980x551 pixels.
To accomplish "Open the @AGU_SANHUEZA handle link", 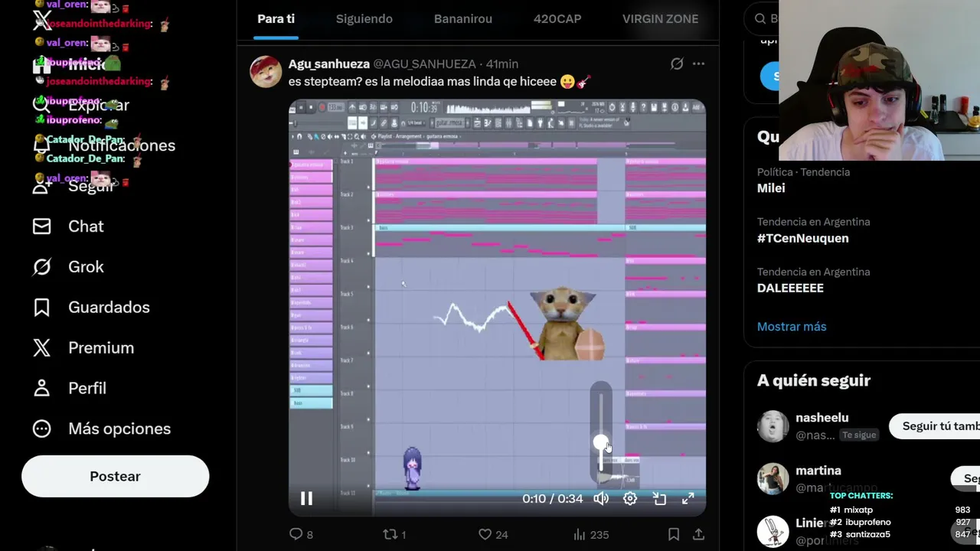I will click(x=424, y=64).
